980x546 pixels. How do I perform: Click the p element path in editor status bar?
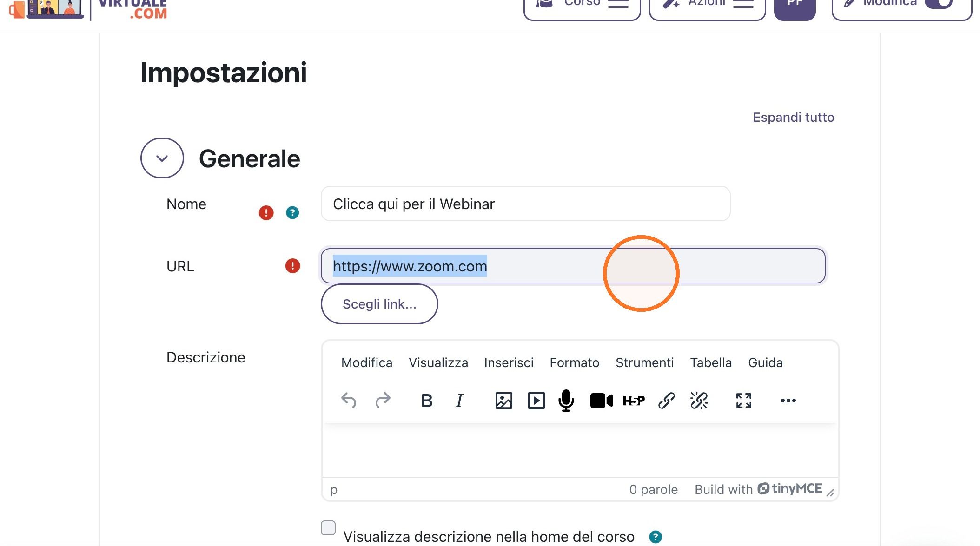334,490
